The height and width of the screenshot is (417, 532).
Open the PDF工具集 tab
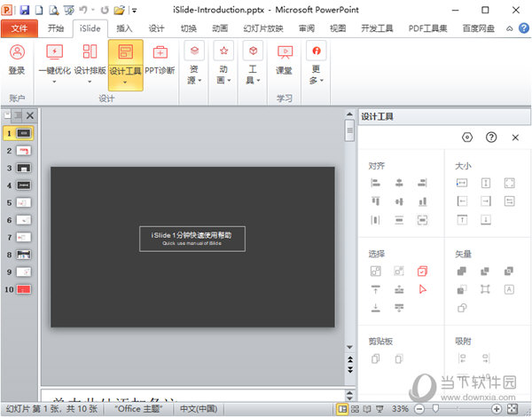427,28
